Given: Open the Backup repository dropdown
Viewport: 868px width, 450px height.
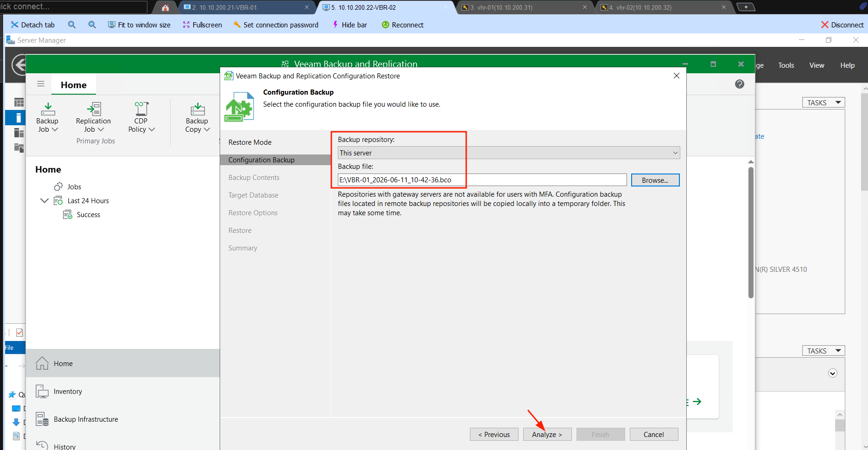Looking at the screenshot, I should (x=509, y=153).
